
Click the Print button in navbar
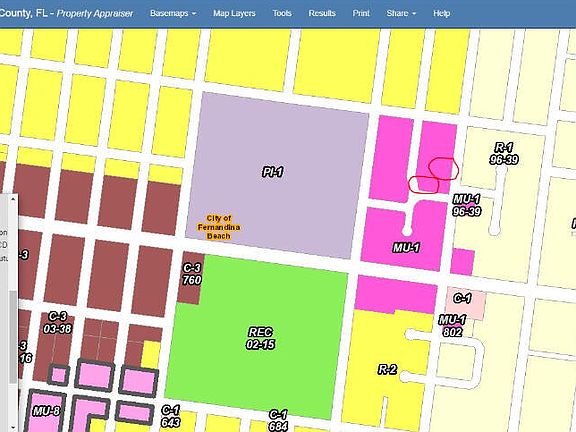click(x=361, y=13)
